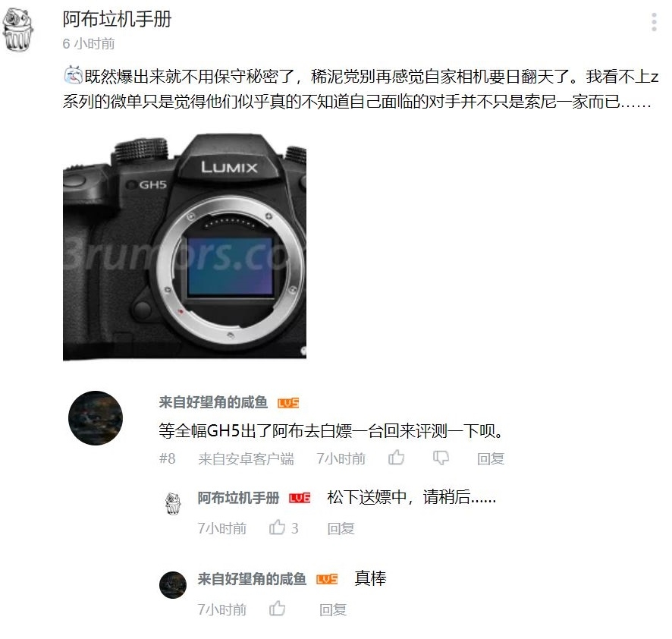Reply to the 松下送嫖中 comment
The width and height of the screenshot is (672, 639).
[341, 528]
